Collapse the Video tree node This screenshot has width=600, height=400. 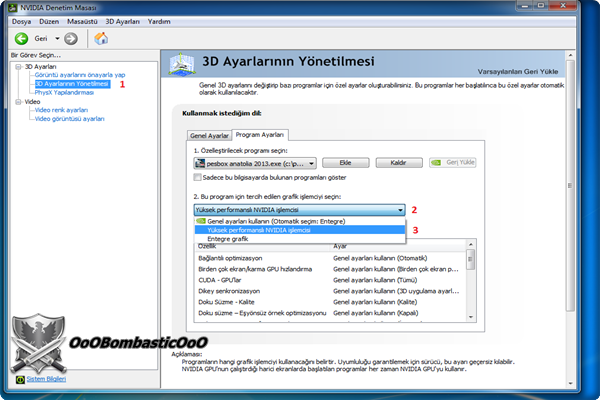pos(18,102)
